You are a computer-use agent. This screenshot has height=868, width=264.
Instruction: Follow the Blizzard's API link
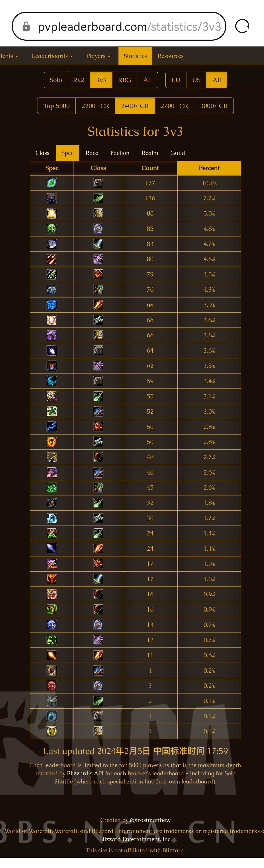pyautogui.click(x=85, y=773)
